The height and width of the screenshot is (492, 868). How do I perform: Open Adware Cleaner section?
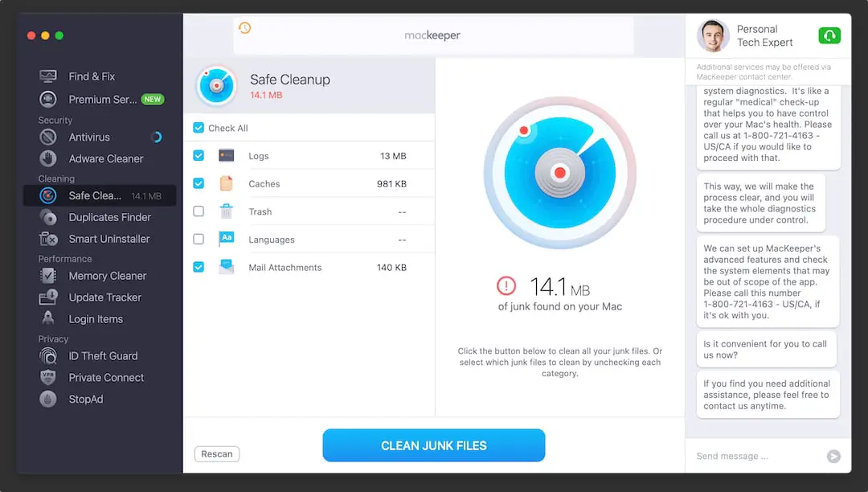[x=100, y=158]
